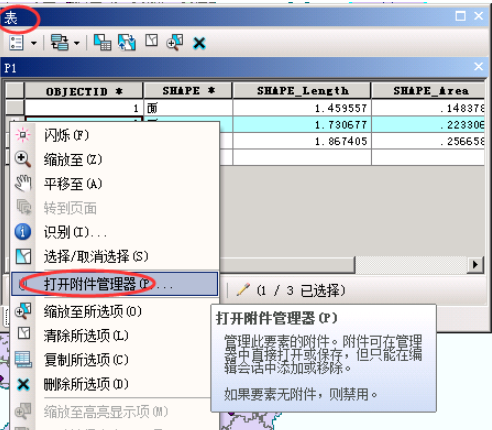The width and height of the screenshot is (492, 430).
Task: Expand the Related Tables dropdown arrow
Action: (x=77, y=43)
